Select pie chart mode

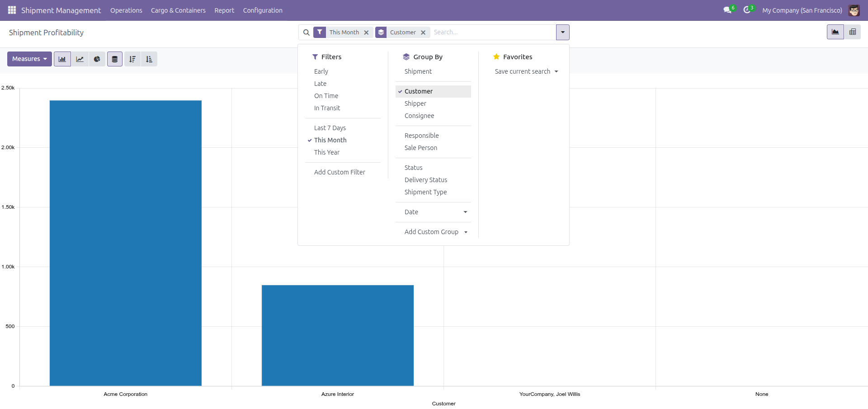coord(97,59)
